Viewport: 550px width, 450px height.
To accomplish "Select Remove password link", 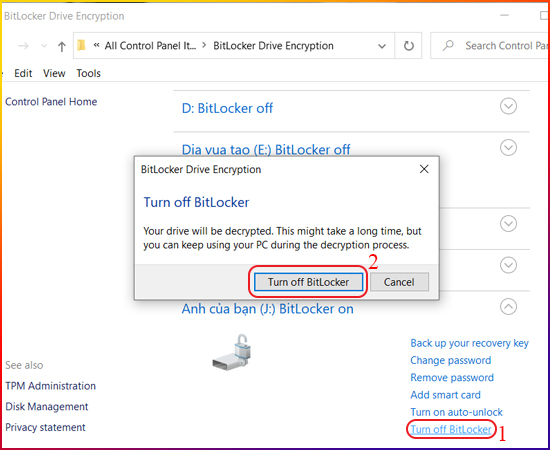I will 452,378.
